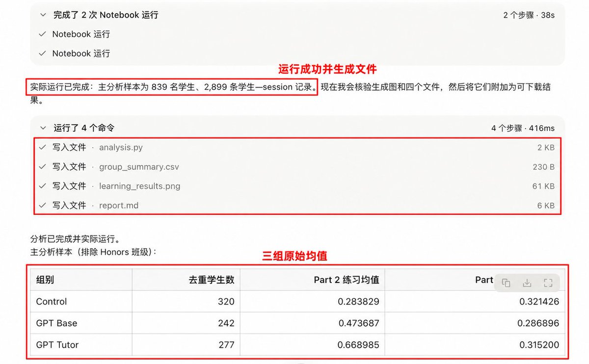Select the Control row label

point(52,302)
